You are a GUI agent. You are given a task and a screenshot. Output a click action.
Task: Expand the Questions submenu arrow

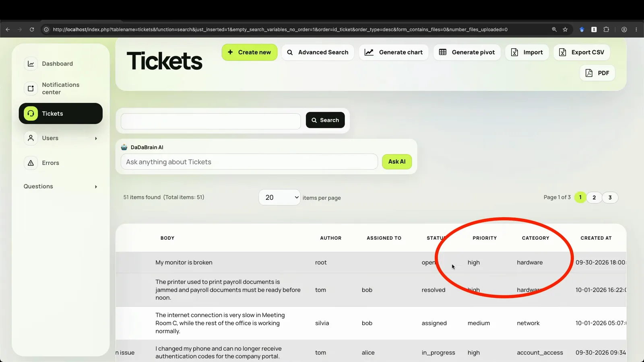click(96, 187)
